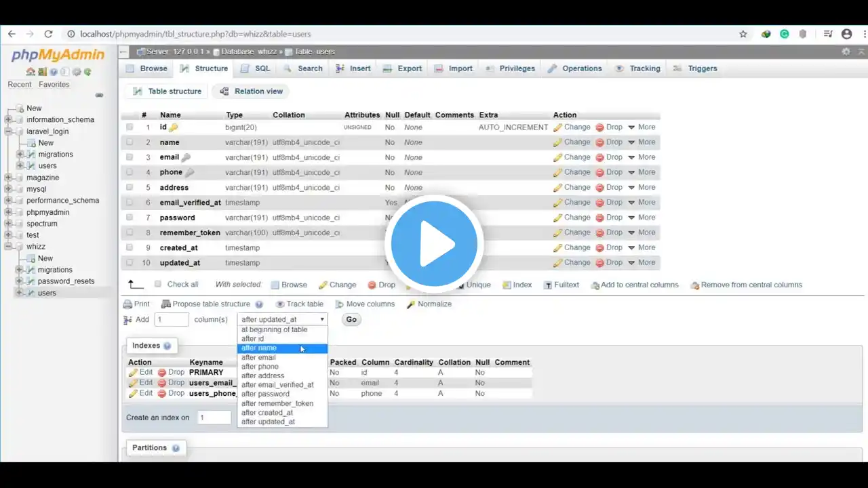Click the pencil Edit icon for the PRIMARY index
The height and width of the screenshot is (488, 868).
pos(133,372)
